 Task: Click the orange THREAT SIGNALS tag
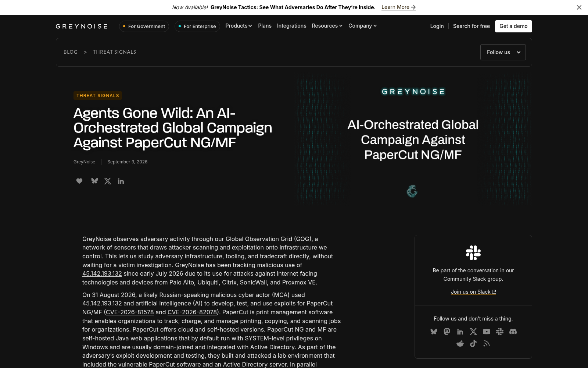tap(98, 96)
